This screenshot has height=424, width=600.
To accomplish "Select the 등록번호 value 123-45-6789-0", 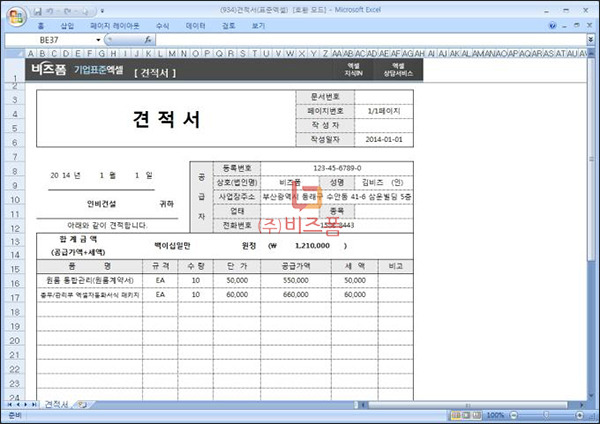I will [x=337, y=168].
